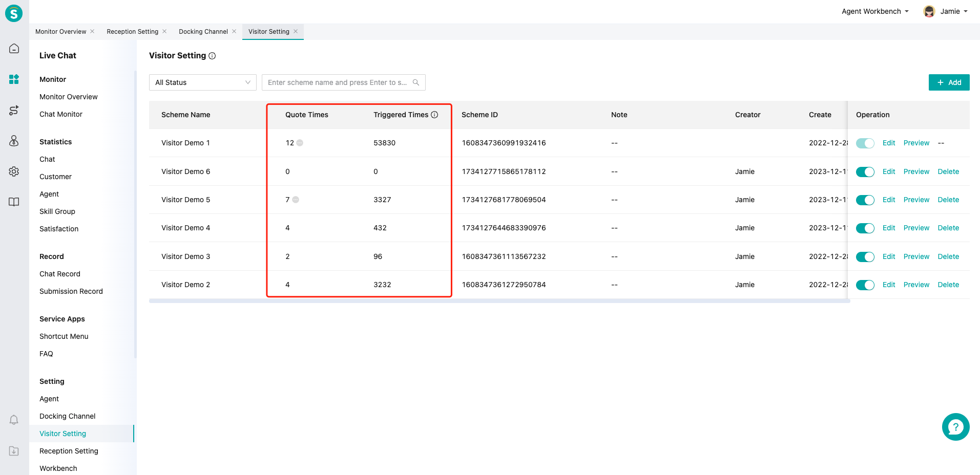Select Chat Monitor in sidebar
This screenshot has height=475, width=980.
click(x=61, y=114)
